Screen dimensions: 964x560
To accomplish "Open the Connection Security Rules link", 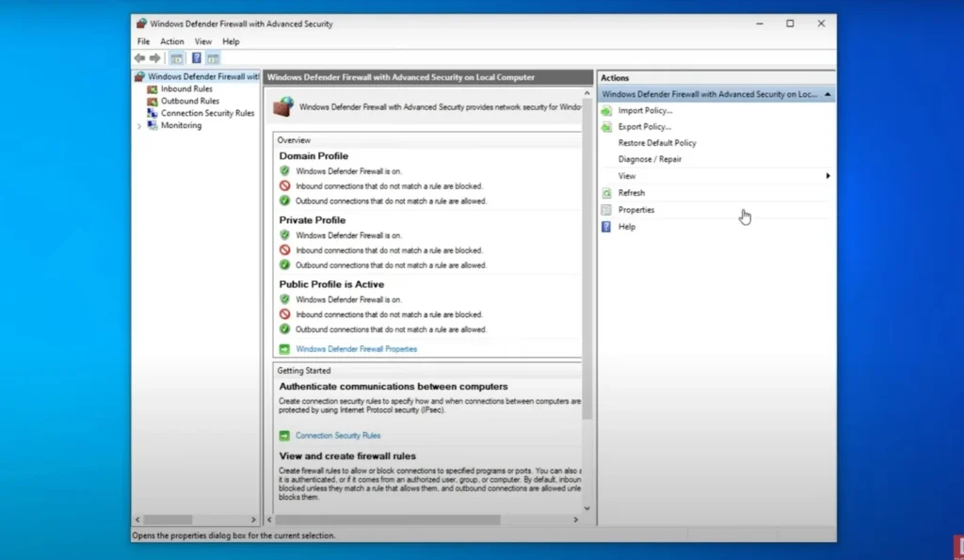I will click(x=338, y=436).
